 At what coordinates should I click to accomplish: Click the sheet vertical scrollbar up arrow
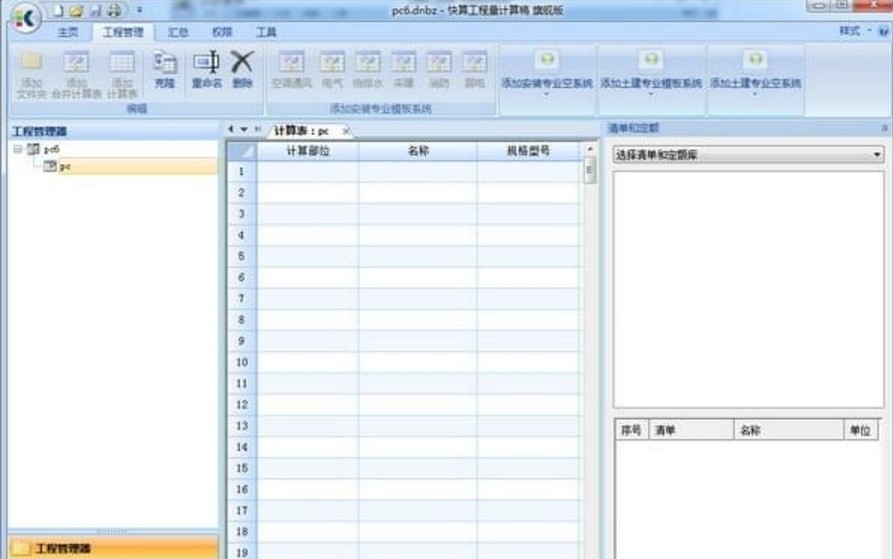tap(590, 149)
